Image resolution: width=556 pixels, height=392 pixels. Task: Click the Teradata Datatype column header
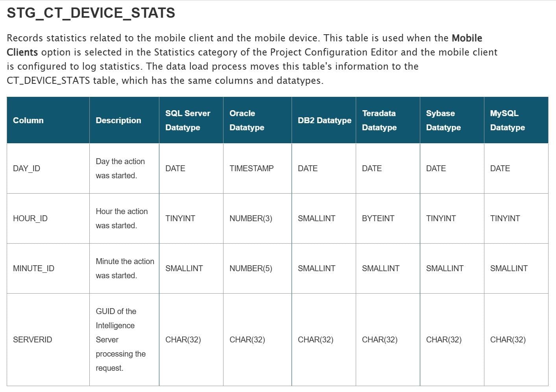pyautogui.click(x=379, y=120)
